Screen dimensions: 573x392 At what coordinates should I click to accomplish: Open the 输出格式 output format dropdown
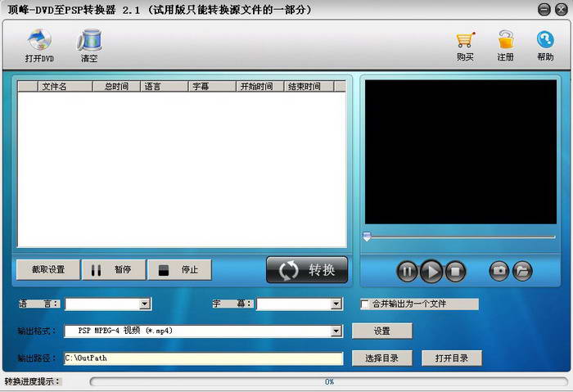(x=336, y=331)
